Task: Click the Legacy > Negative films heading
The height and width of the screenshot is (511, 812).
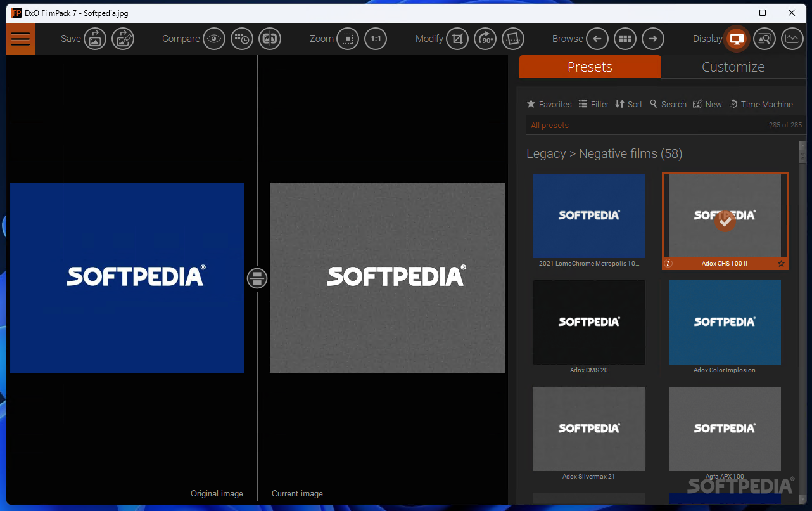Action: pyautogui.click(x=604, y=153)
